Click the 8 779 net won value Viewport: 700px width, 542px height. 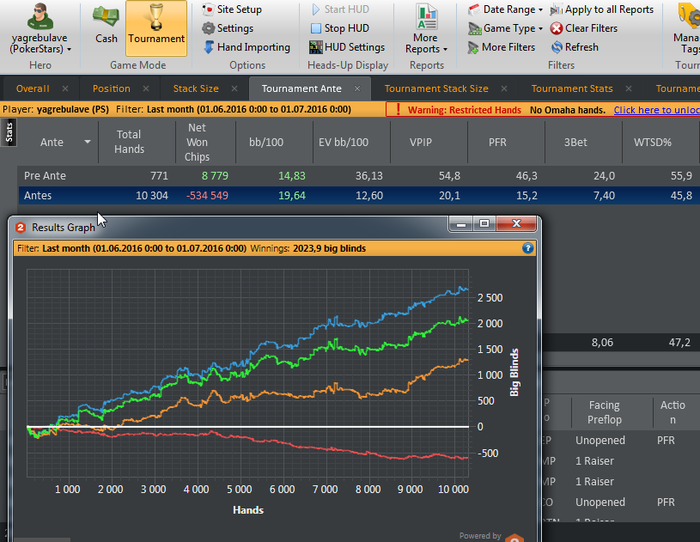[x=215, y=176]
